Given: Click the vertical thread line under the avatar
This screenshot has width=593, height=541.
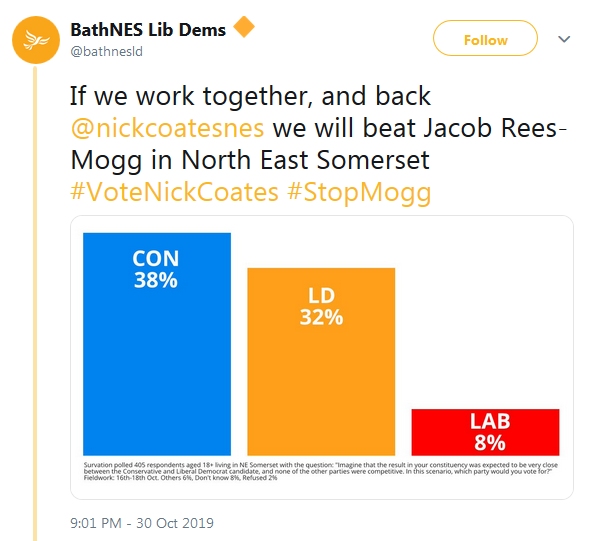Looking at the screenshot, I should pyautogui.click(x=35, y=302).
